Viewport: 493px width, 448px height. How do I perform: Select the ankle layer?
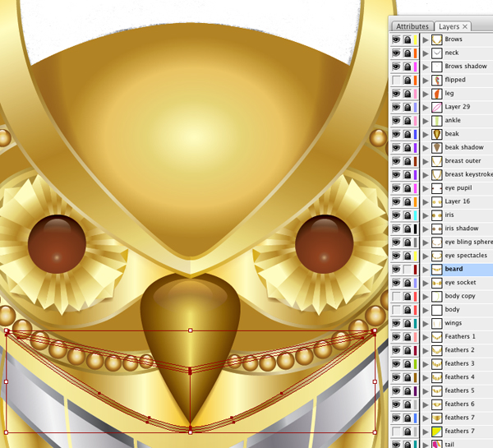click(453, 120)
